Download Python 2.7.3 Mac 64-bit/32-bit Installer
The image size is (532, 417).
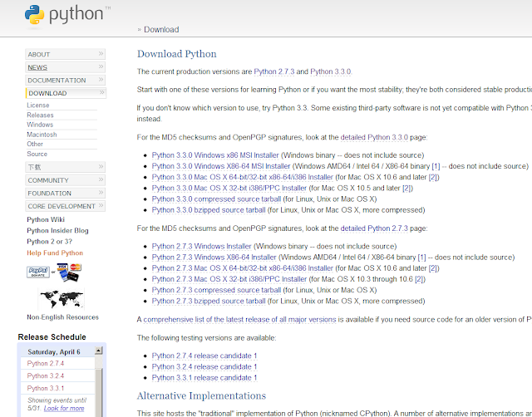coord(242,268)
